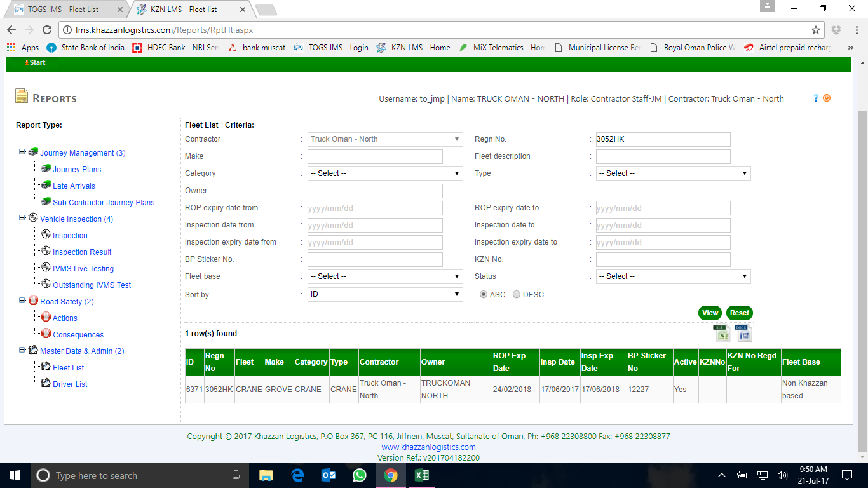Export results using the XLS icon
This screenshot has width=868, height=488.
pos(721,333)
